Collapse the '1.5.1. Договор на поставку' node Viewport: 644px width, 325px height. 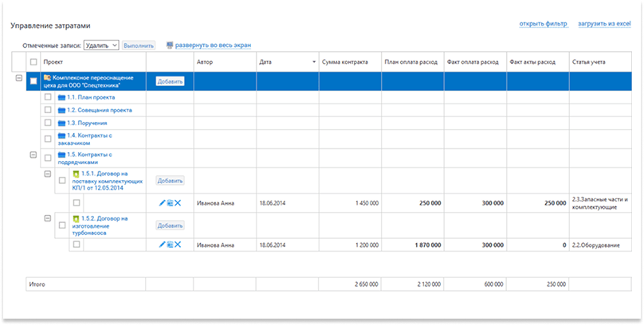48,174
